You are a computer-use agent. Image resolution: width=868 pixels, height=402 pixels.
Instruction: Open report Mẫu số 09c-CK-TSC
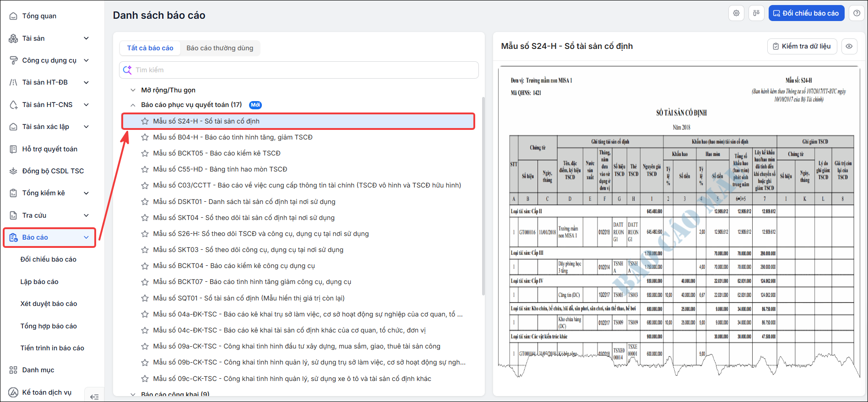[x=292, y=379]
